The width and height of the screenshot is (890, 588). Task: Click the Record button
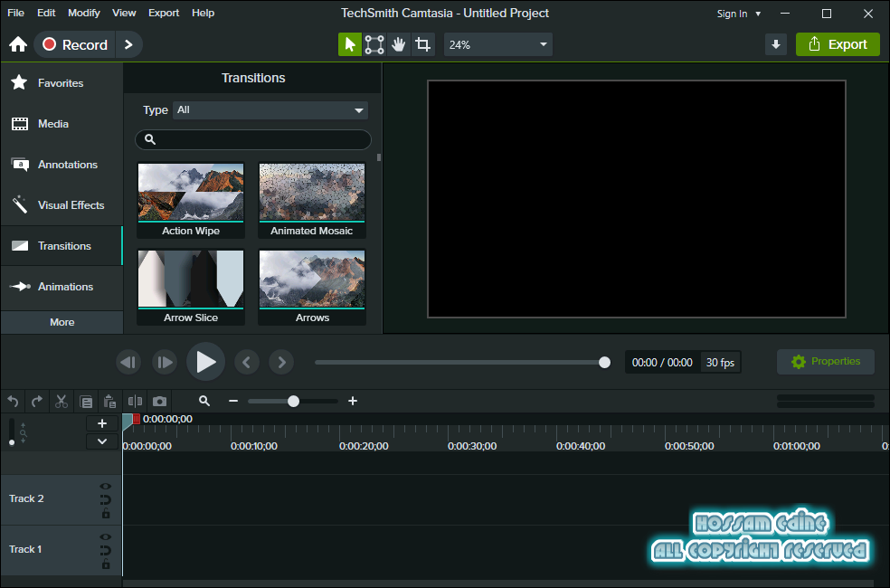75,44
